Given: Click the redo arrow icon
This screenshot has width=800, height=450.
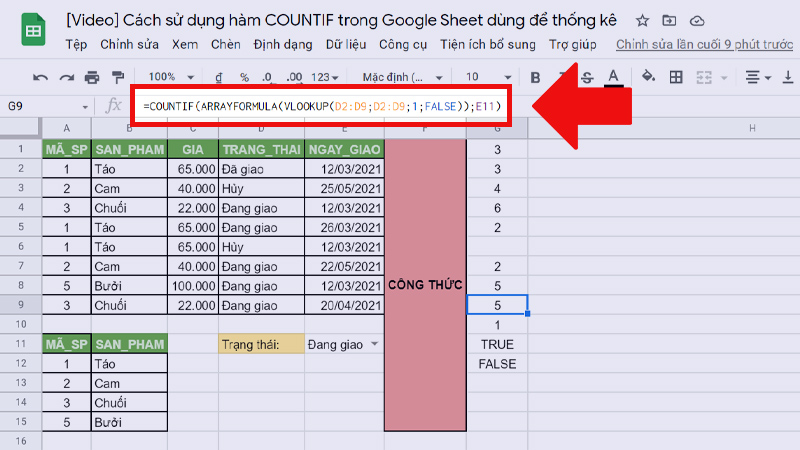Looking at the screenshot, I should coord(66,77).
